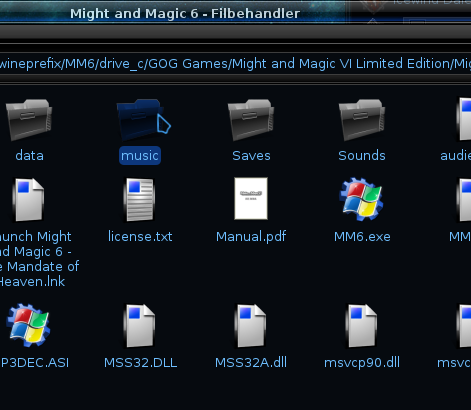Select the MM6.exe Windows executable icon
The height and width of the screenshot is (410, 471).
click(362, 199)
